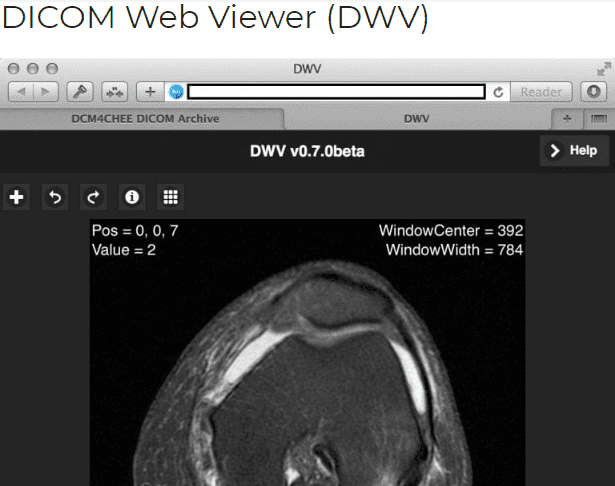Open the grid toolbox icon

tap(170, 197)
